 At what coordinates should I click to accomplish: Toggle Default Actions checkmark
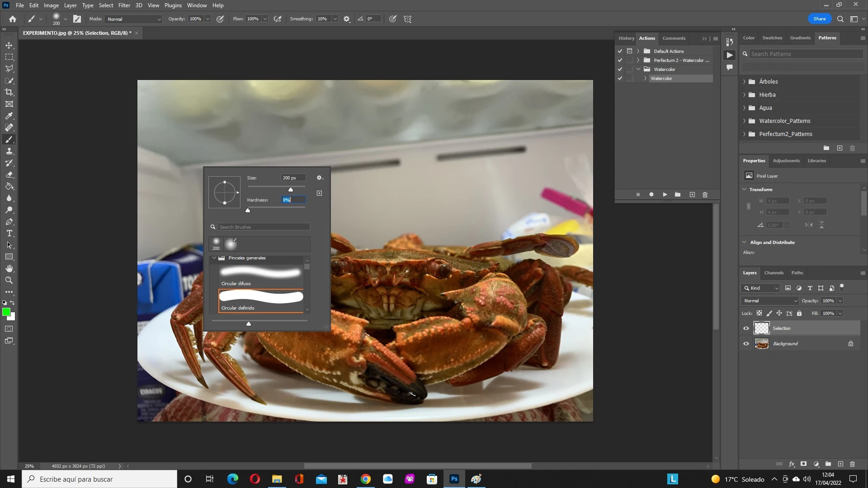tap(620, 51)
